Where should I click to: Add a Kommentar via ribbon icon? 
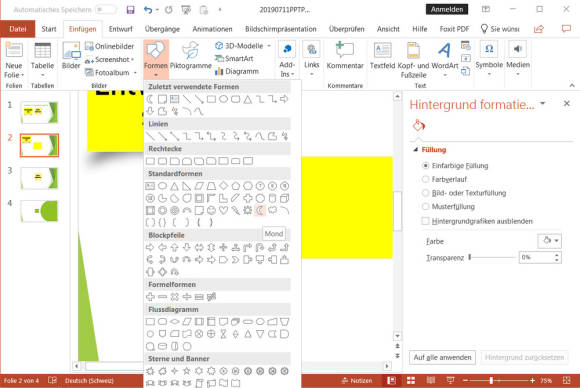[x=345, y=55]
